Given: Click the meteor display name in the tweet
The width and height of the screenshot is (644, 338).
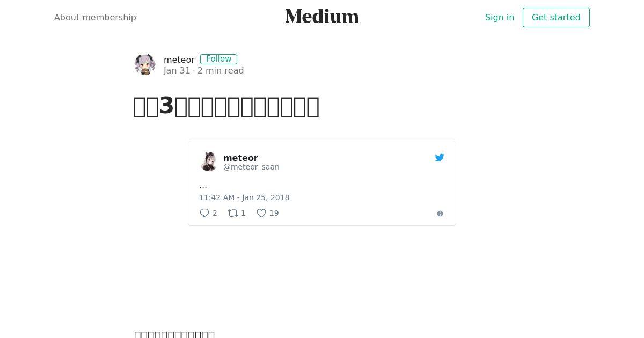Looking at the screenshot, I should click(x=240, y=158).
